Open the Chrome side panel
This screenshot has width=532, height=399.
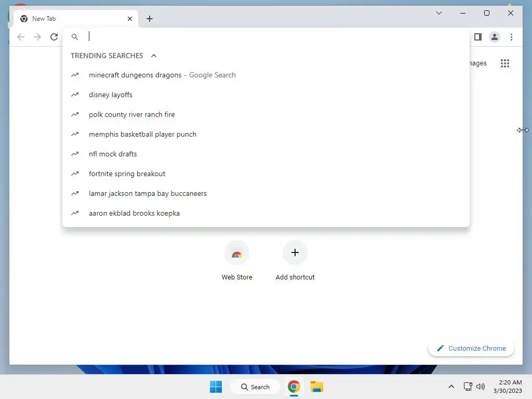478,37
